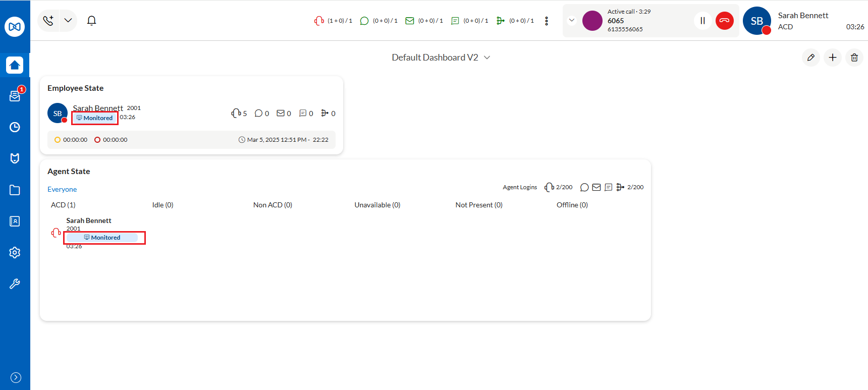The image size is (868, 390).
Task: Open the wrench tools icon in sidebar
Action: pos(15,284)
